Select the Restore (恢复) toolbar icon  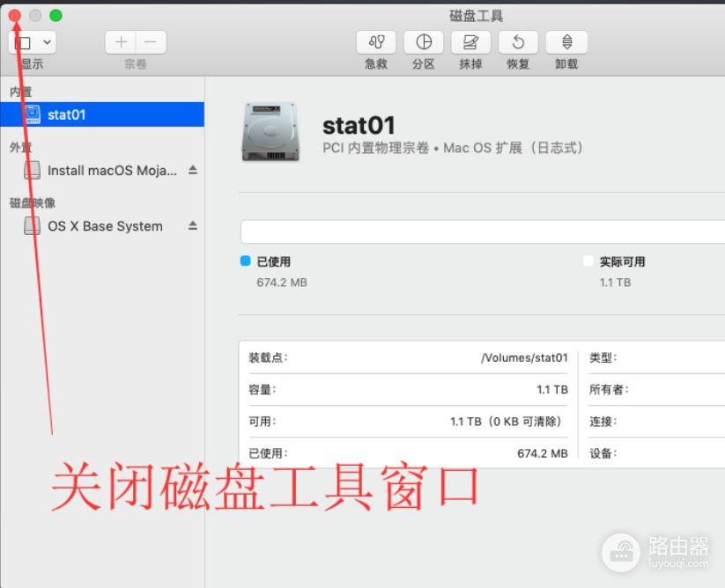coord(518,42)
